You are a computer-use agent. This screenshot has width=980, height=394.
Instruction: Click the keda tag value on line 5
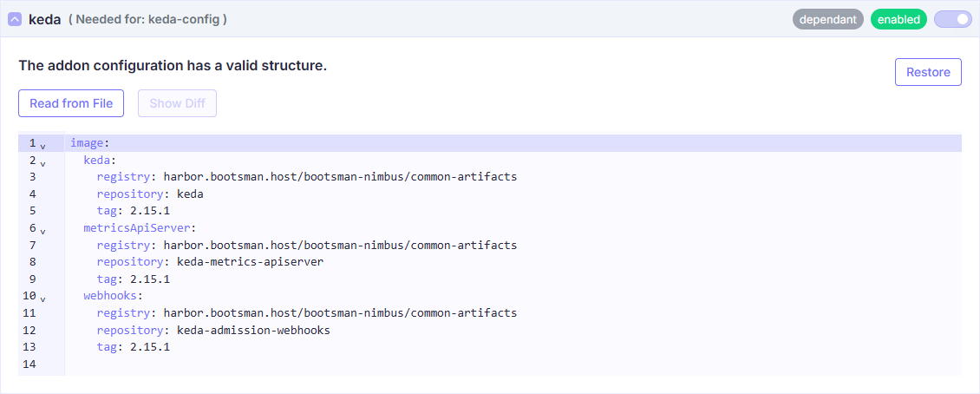point(149,211)
